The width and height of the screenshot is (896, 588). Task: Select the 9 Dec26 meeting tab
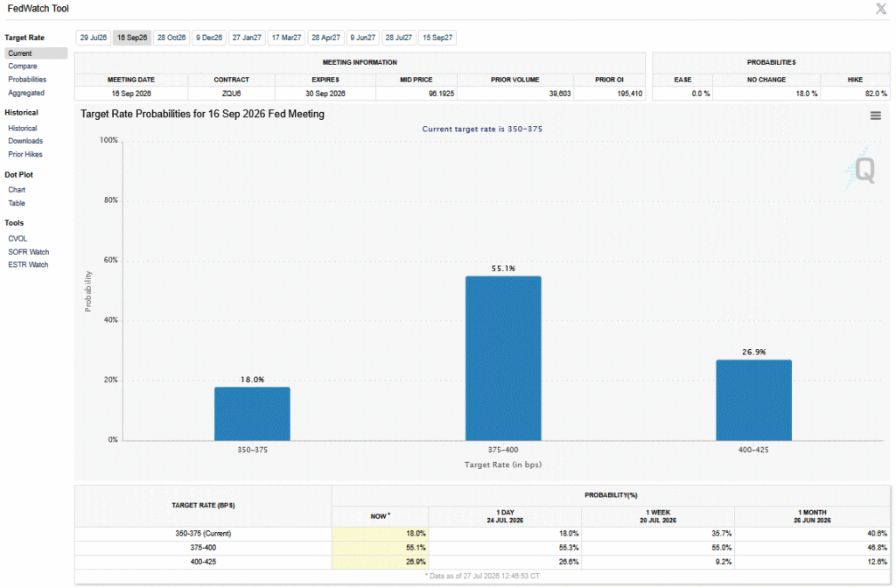click(209, 38)
